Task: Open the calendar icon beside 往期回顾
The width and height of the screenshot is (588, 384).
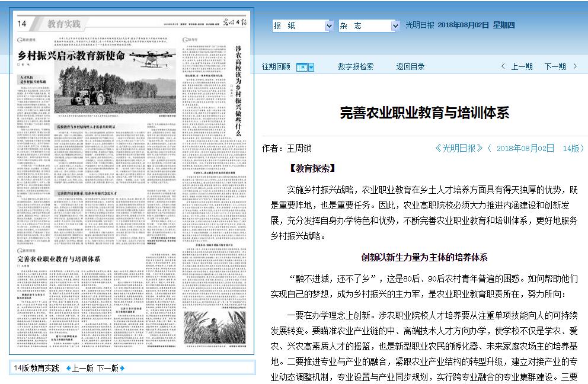Action: click(x=302, y=67)
